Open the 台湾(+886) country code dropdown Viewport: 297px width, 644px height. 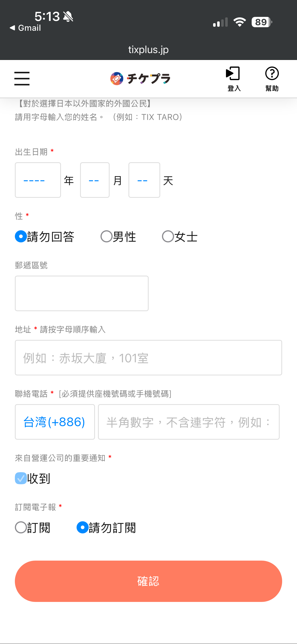coord(55,422)
